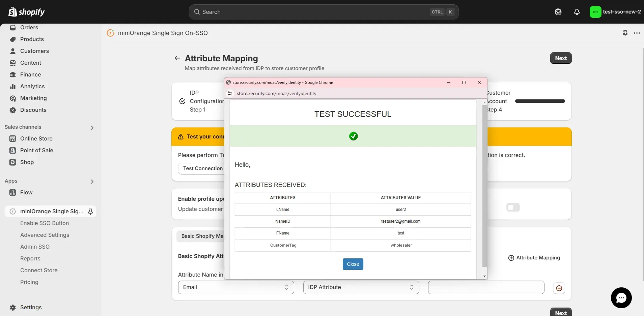Click IDP Configuration Step 1 check icon

click(x=182, y=101)
